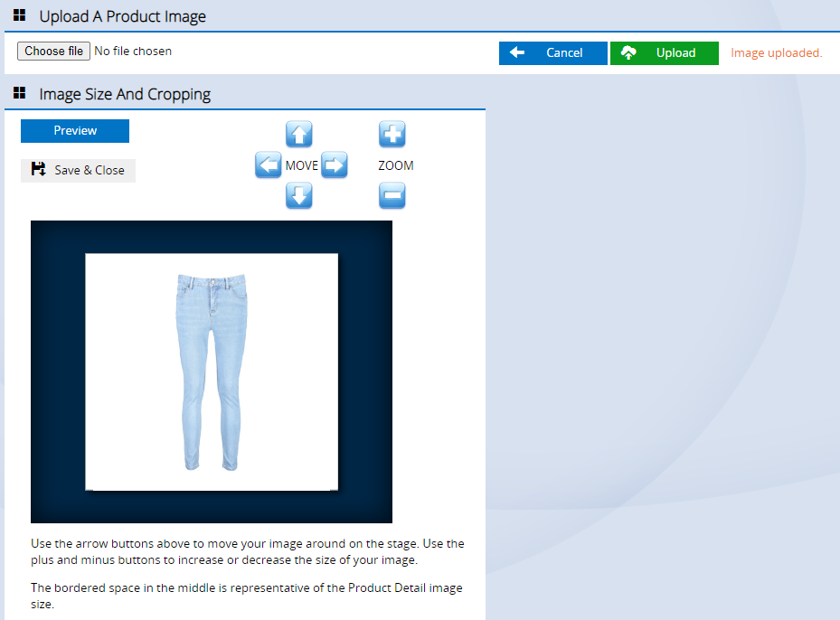
Task: Click the 'Image Size And Cropping' heading
Action: coord(125,94)
